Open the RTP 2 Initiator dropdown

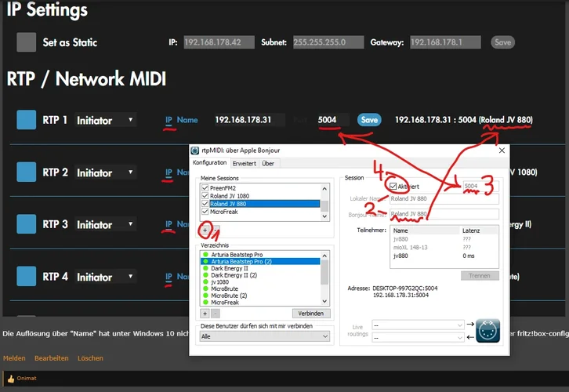tap(105, 172)
